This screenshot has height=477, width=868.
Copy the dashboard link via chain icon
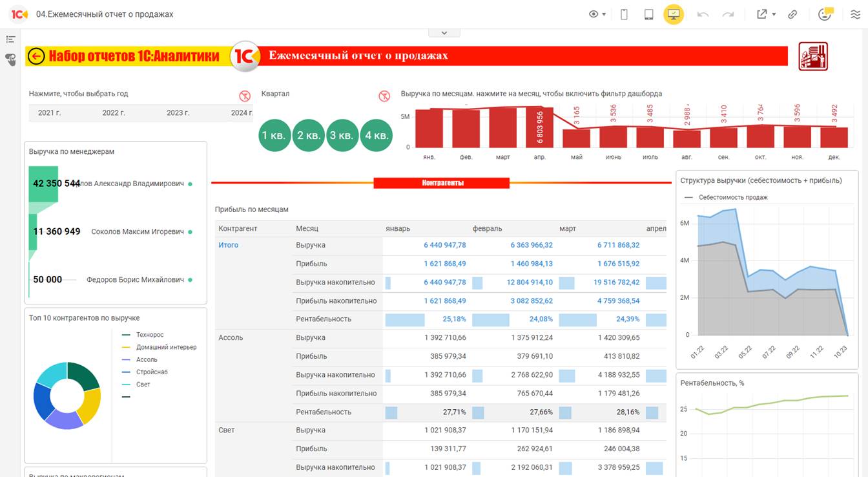[792, 14]
